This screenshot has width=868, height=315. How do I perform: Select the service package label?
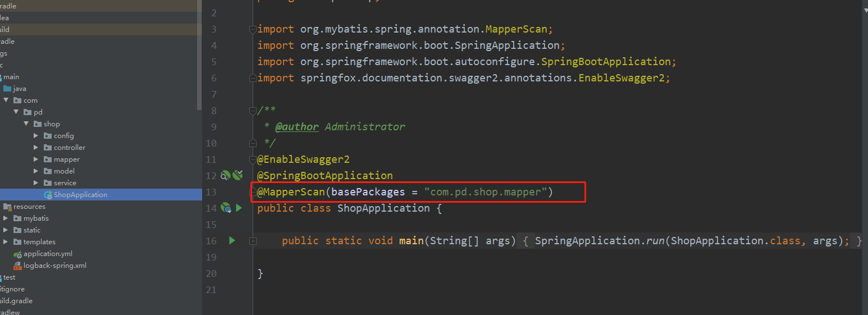65,183
